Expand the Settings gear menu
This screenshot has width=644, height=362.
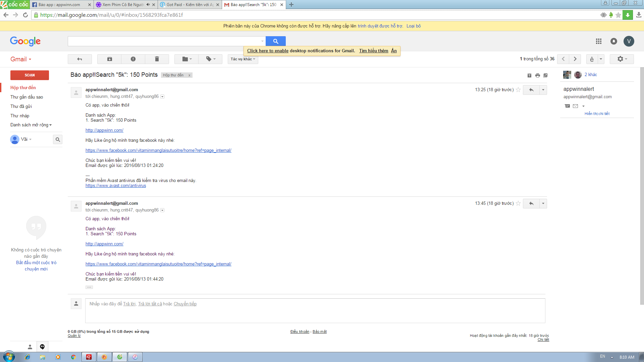coord(622,59)
